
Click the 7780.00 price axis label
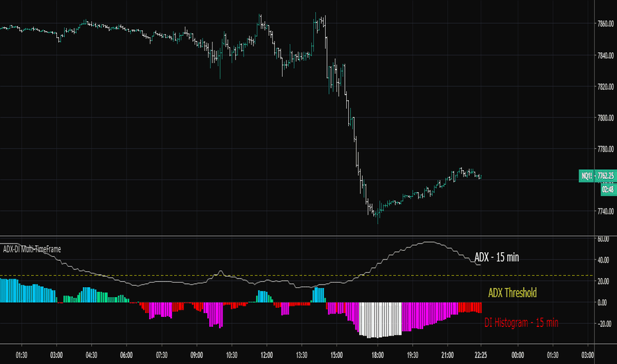[606, 149]
